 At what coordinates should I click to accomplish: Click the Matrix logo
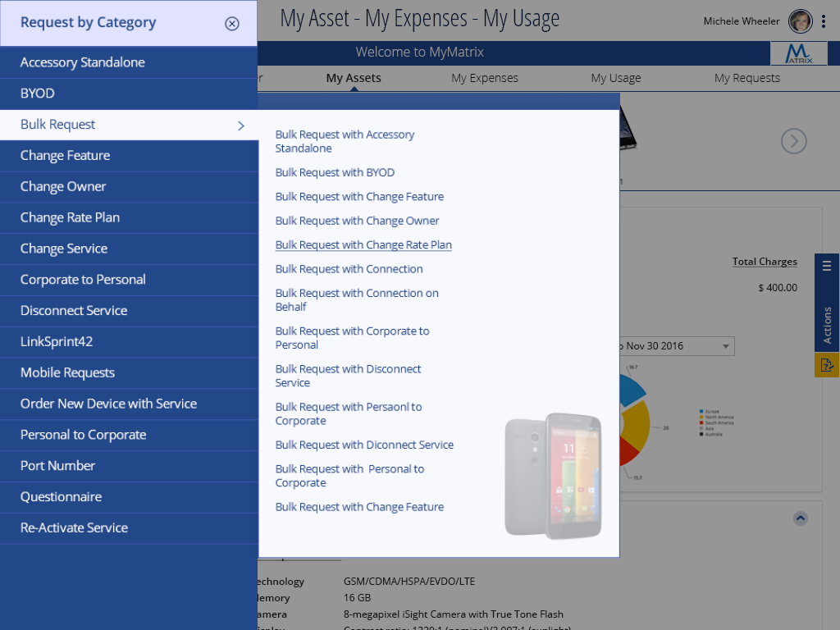pos(799,53)
